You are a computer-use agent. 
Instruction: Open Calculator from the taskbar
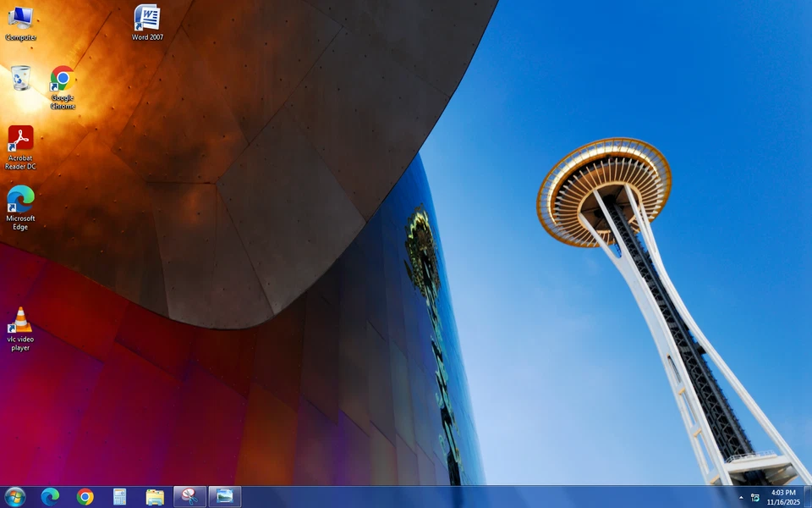tap(118, 496)
